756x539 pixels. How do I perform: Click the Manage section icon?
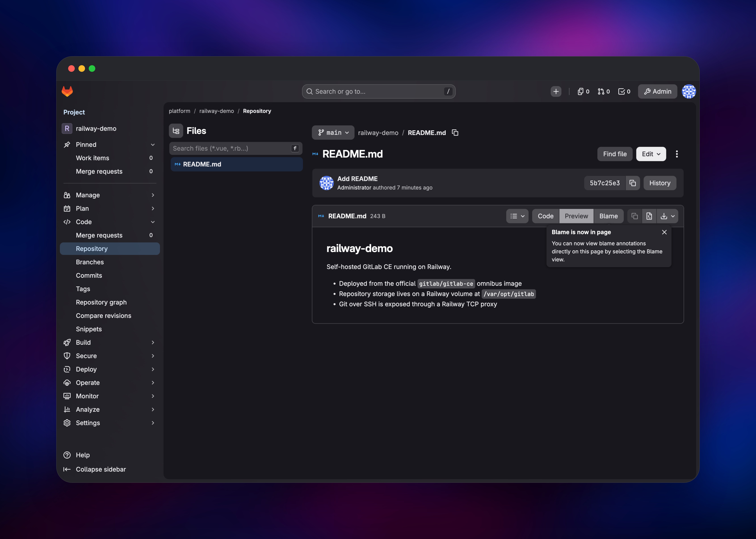[67, 195]
